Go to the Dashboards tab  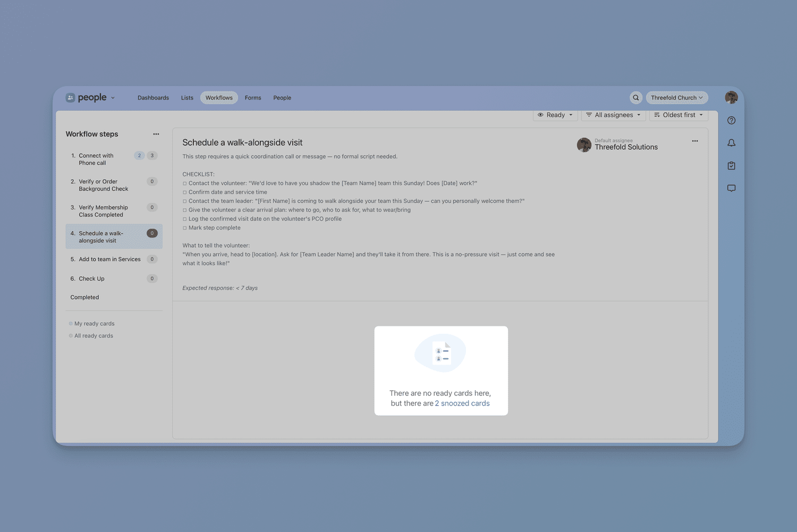pos(153,98)
